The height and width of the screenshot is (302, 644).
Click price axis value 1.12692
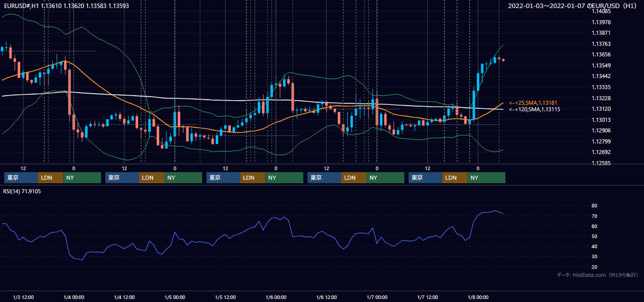(x=601, y=152)
